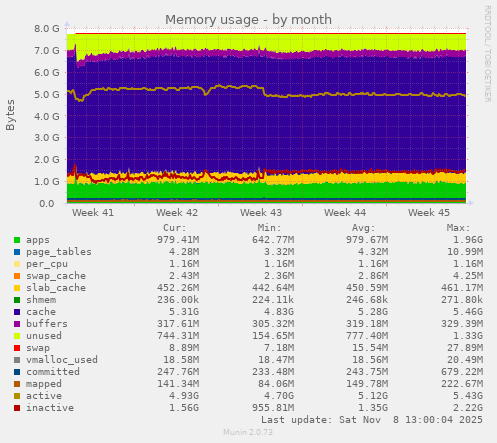
Task: Click the pale yellow per_cpu legend swatch
Action: 17,264
